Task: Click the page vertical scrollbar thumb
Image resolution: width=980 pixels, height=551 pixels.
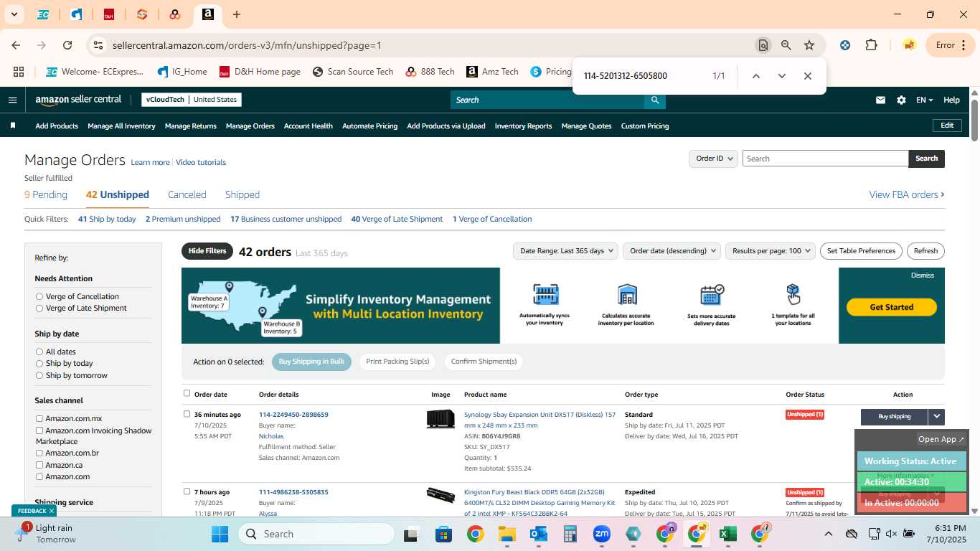Action: coord(975,120)
